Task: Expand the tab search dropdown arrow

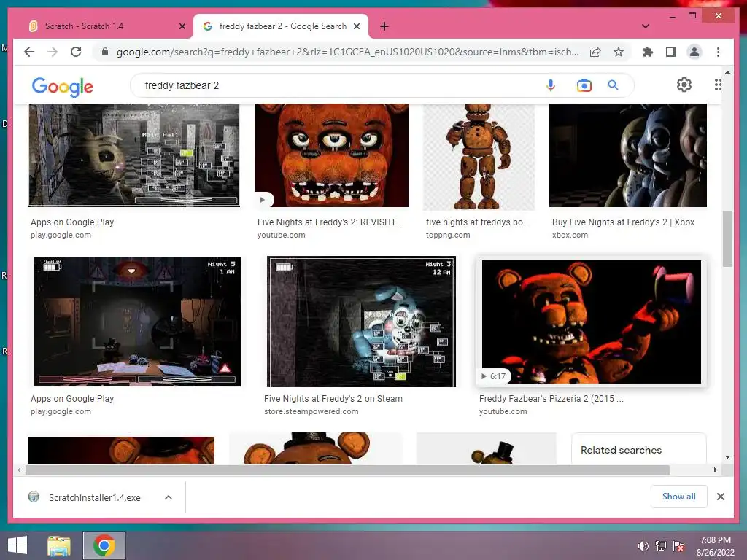Action: point(645,26)
